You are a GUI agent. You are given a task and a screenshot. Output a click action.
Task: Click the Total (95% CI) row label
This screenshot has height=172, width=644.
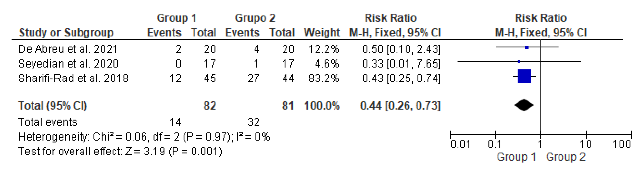click(x=52, y=106)
